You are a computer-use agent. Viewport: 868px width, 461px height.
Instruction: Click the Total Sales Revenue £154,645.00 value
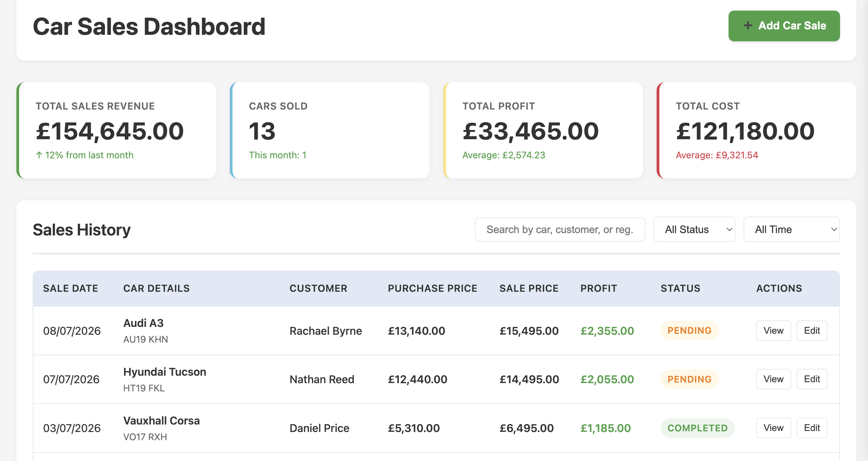tap(110, 131)
